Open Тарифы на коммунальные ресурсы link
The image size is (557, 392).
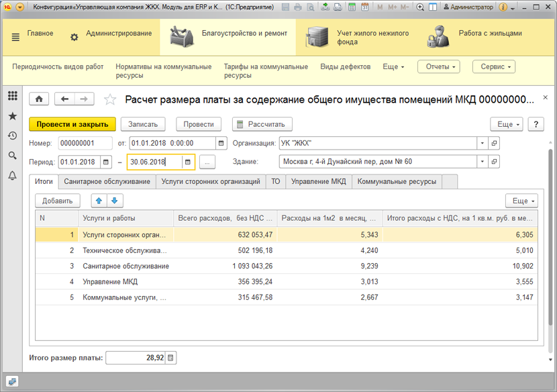(x=266, y=70)
